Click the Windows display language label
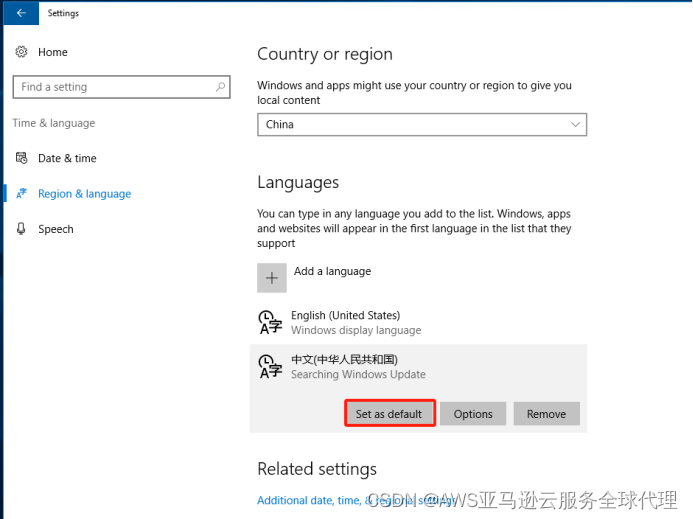Image resolution: width=693 pixels, height=519 pixels. click(356, 330)
